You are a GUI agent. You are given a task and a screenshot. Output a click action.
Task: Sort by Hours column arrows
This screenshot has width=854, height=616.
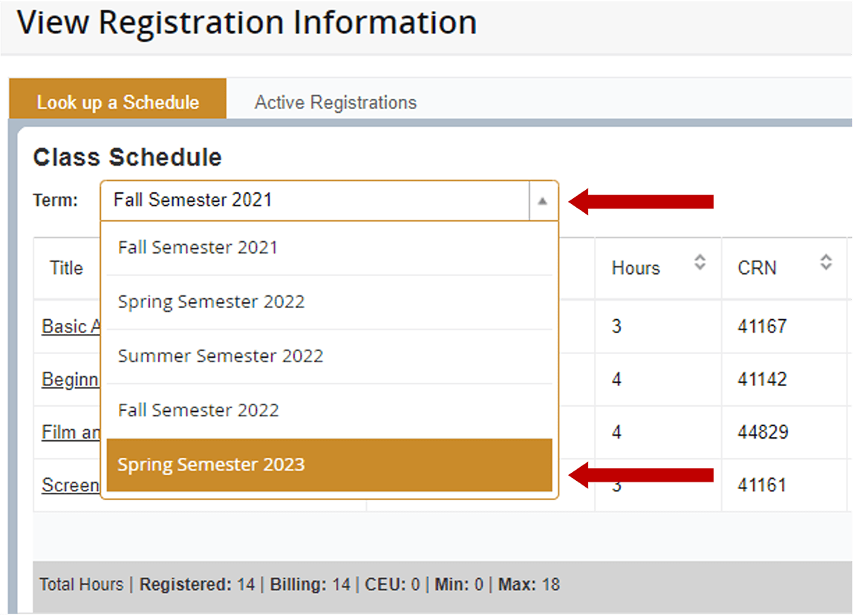(x=700, y=262)
